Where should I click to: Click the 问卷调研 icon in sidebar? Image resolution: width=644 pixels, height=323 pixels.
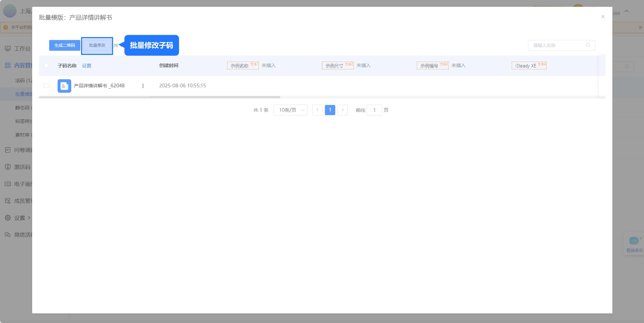8,150
